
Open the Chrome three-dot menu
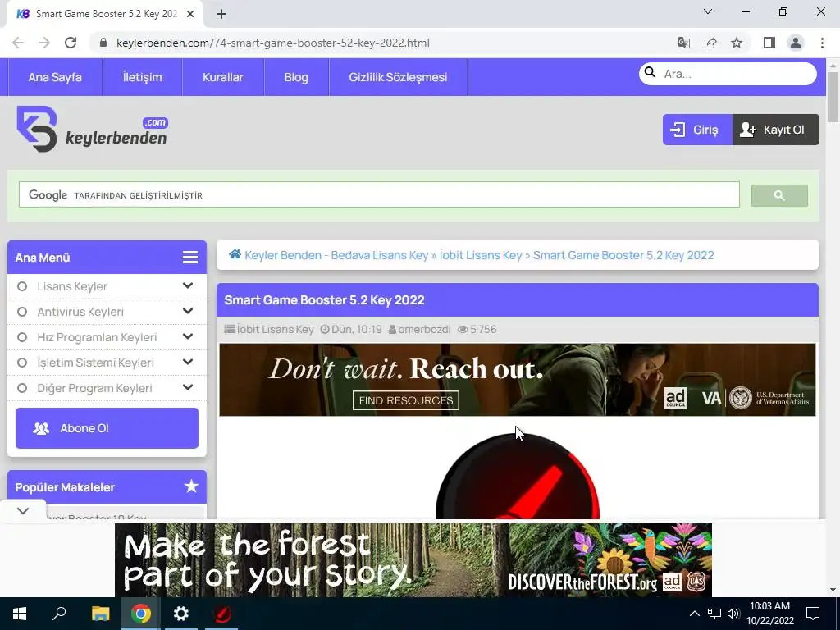(822, 43)
